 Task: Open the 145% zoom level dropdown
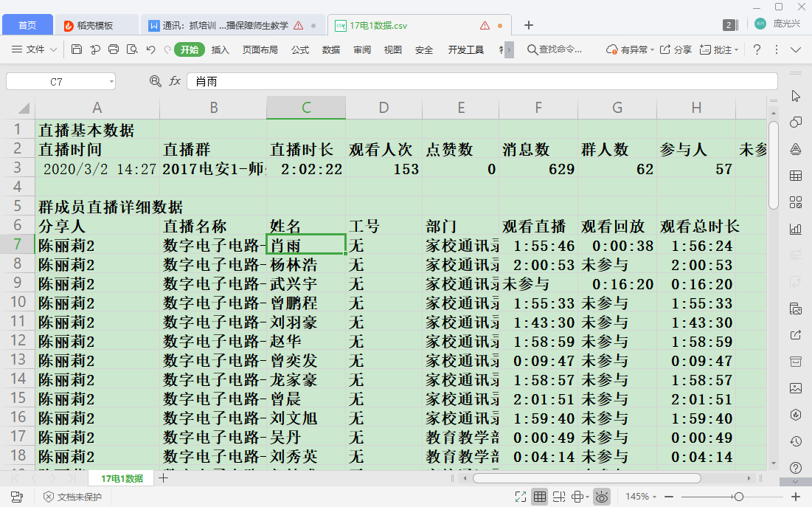pyautogui.click(x=642, y=497)
